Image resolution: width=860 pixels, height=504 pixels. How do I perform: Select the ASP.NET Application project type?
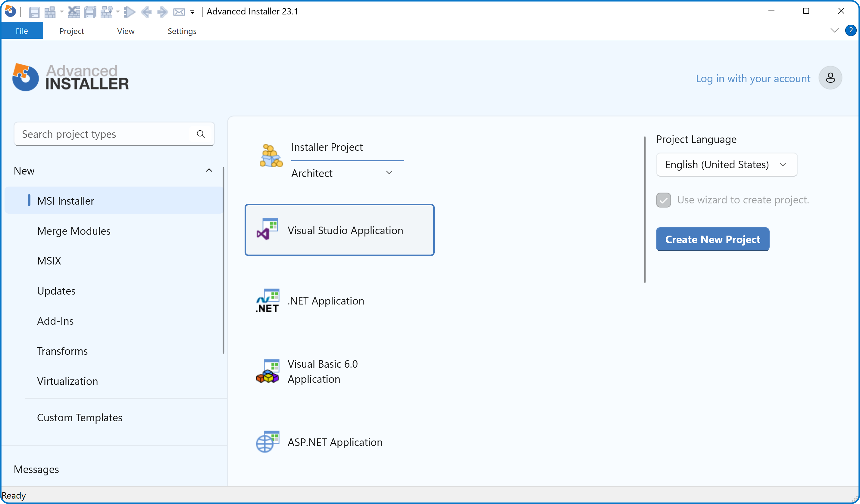point(334,442)
